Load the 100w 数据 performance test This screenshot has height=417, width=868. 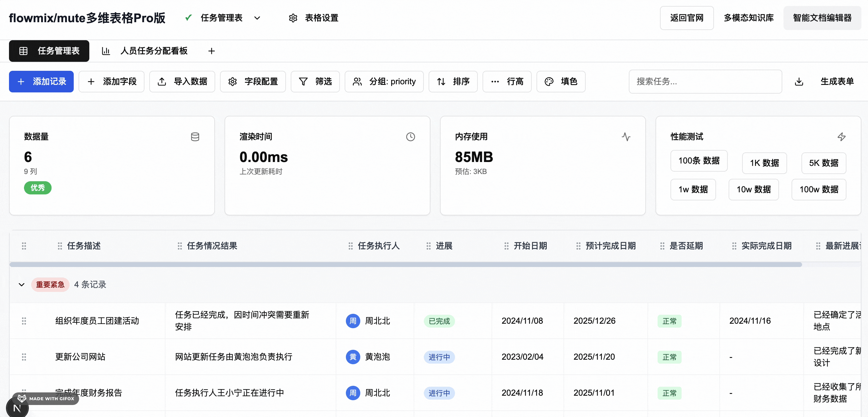[x=819, y=190]
